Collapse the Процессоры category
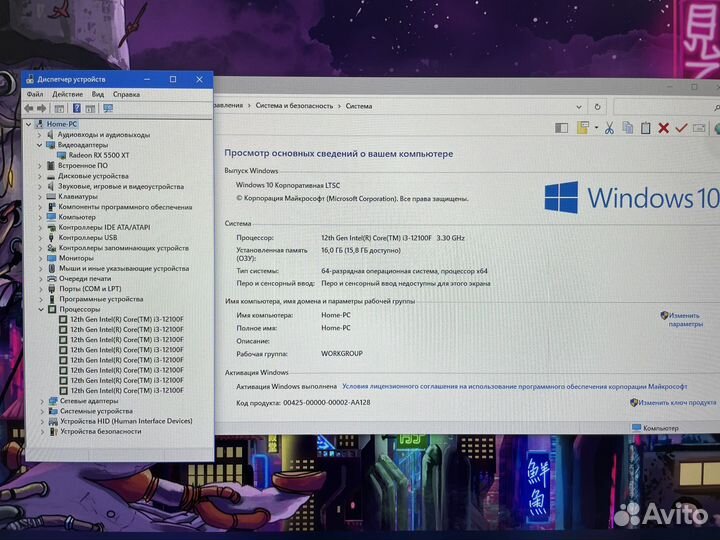This screenshot has width=720, height=540. [x=41, y=309]
